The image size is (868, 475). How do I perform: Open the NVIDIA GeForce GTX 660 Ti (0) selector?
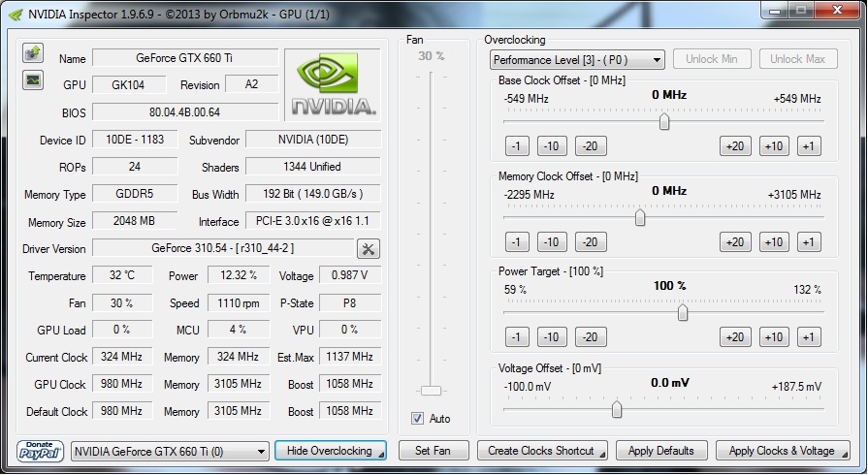[x=170, y=451]
